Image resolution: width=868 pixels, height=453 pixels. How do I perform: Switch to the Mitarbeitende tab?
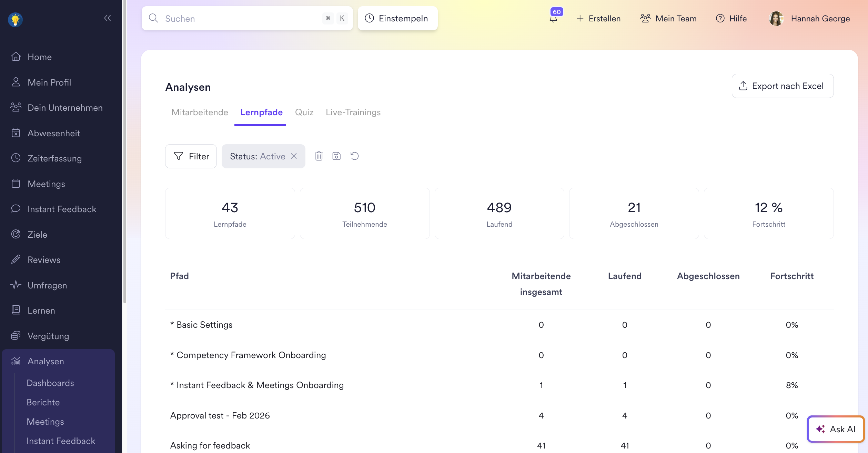click(200, 112)
